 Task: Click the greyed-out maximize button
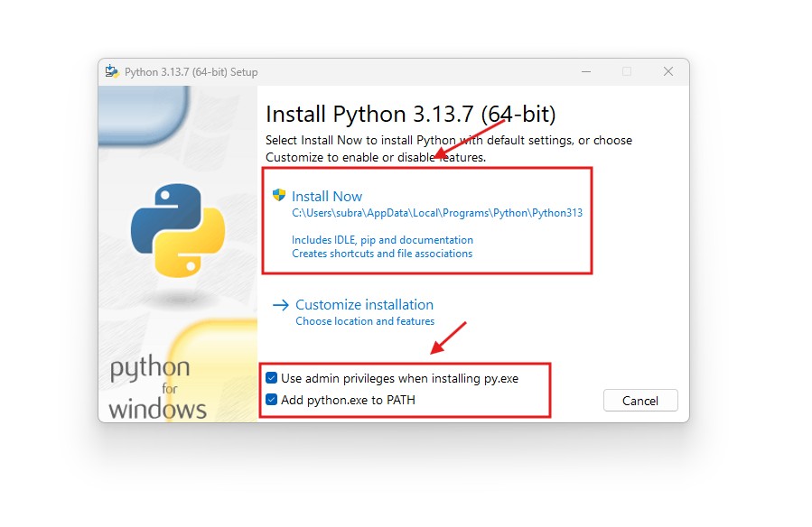(626, 72)
